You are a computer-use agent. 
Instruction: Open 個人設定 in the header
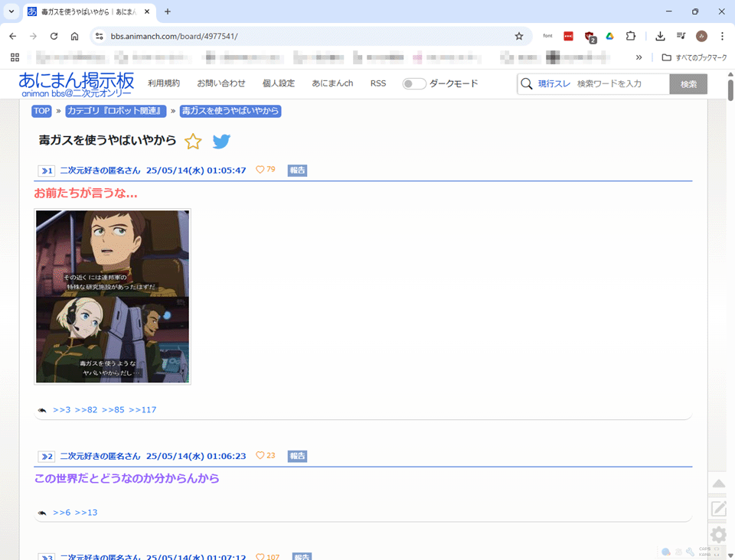coord(279,83)
